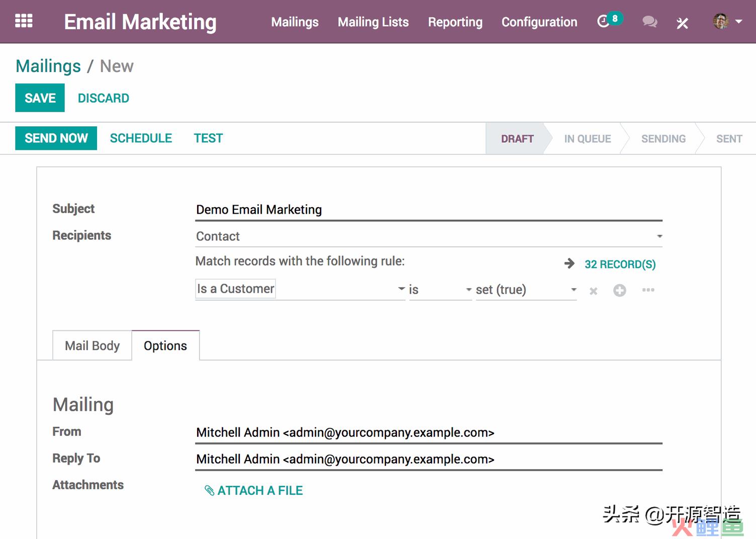Expand the Recipients Contact dropdown
The image size is (756, 539).
coord(429,236)
